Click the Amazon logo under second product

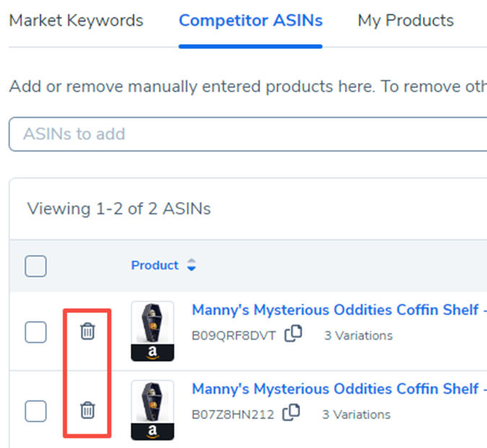tap(152, 431)
